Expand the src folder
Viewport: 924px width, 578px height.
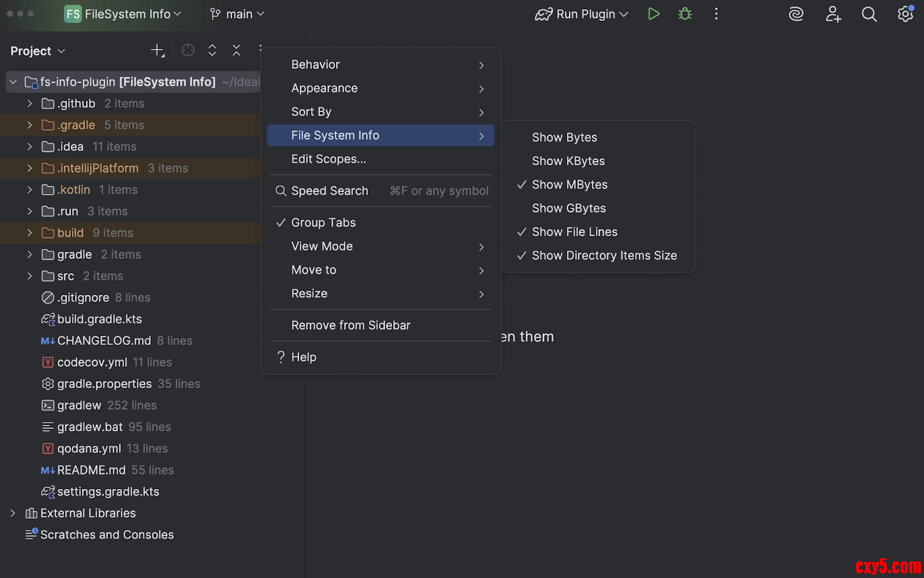click(x=29, y=276)
